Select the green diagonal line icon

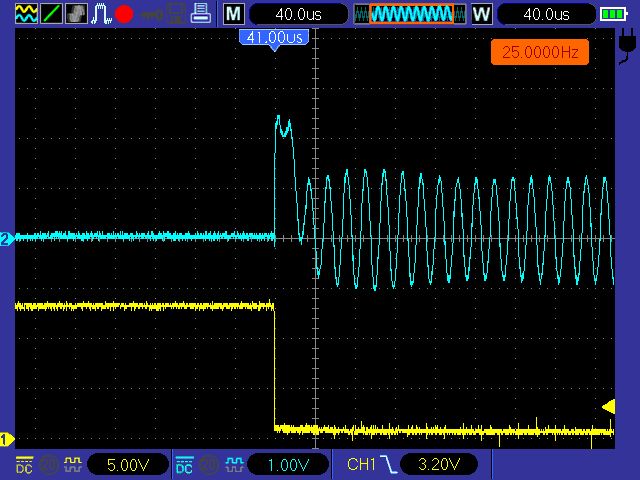(51, 14)
